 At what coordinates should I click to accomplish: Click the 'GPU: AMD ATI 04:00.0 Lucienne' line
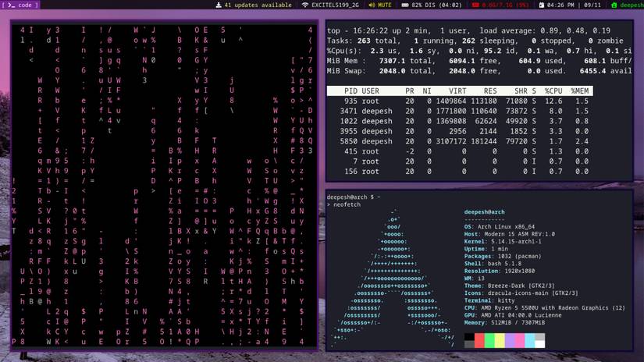(513, 315)
